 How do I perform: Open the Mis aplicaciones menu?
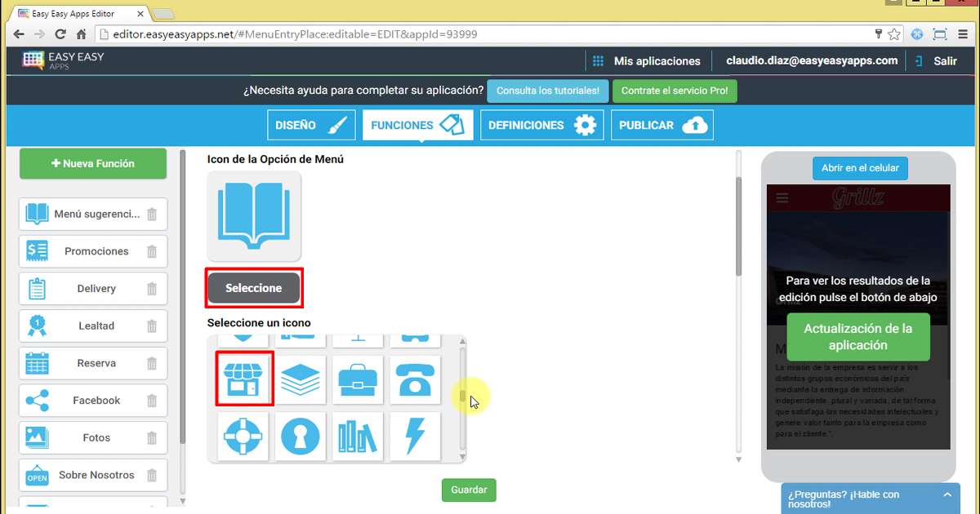pyautogui.click(x=646, y=61)
